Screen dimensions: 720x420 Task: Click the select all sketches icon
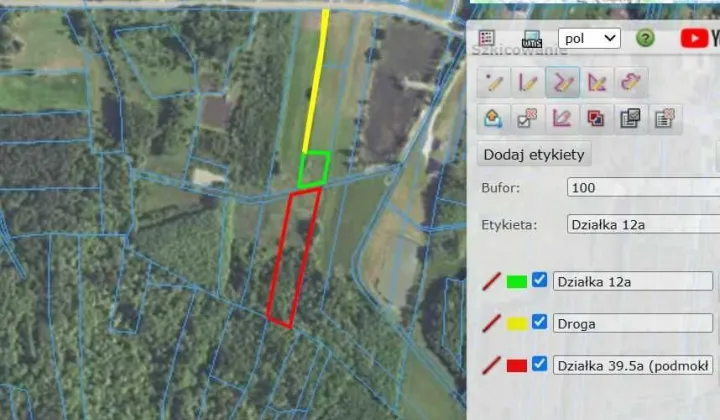click(630, 119)
